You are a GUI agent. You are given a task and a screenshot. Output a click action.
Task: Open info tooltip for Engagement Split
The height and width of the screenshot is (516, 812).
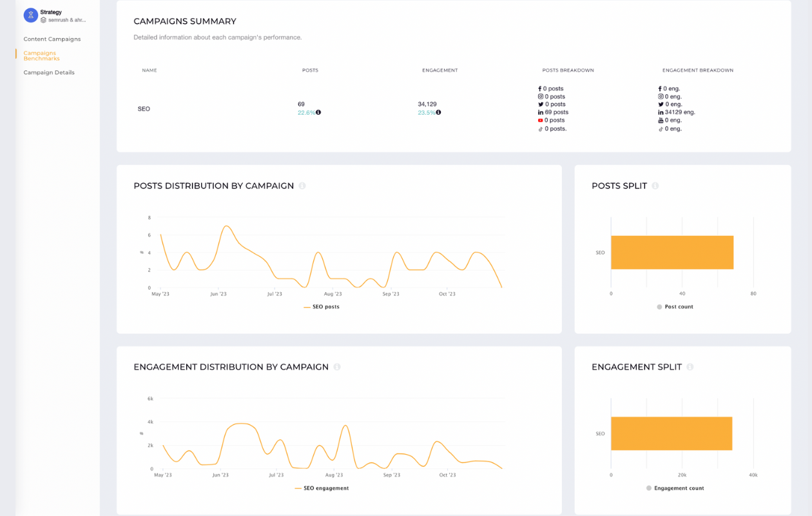690,367
